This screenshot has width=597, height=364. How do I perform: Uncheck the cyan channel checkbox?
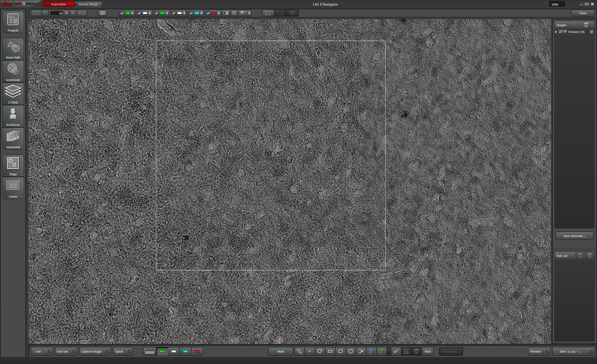(191, 13)
